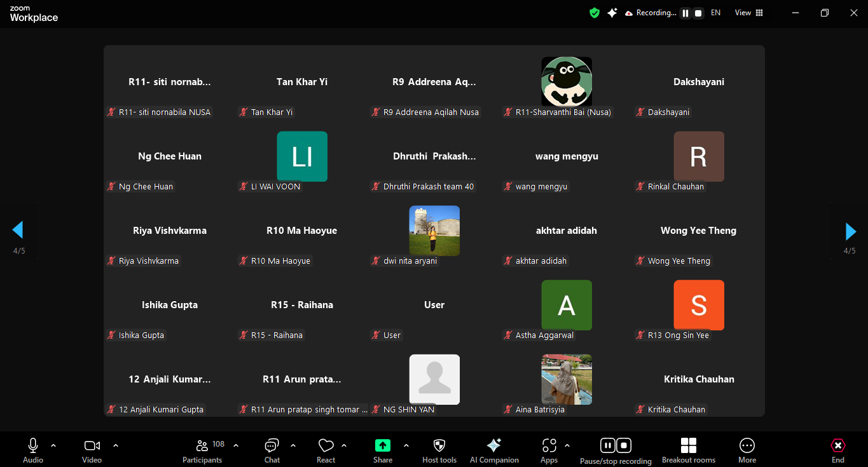Expand the Audio options arrow
The image size is (868, 467).
coord(53,445)
